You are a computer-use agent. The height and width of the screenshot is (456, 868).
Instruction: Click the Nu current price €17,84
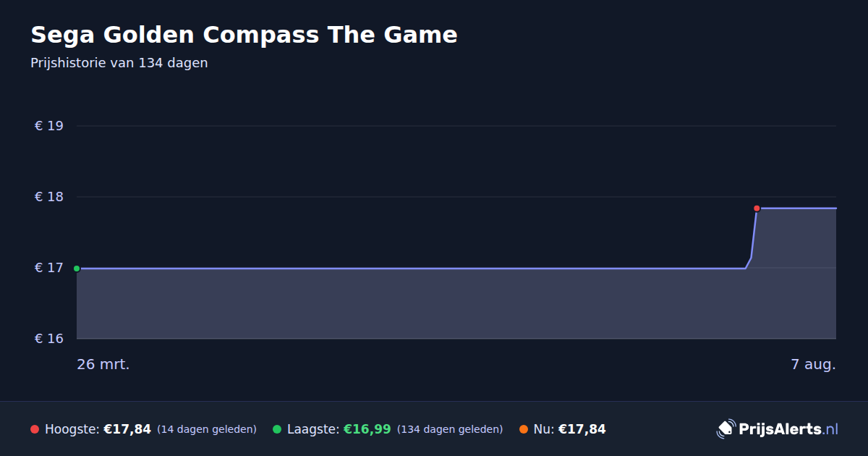[582, 429]
